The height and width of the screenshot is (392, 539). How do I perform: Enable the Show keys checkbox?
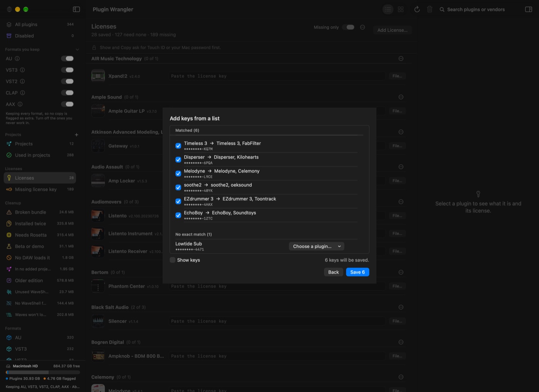[x=172, y=260]
